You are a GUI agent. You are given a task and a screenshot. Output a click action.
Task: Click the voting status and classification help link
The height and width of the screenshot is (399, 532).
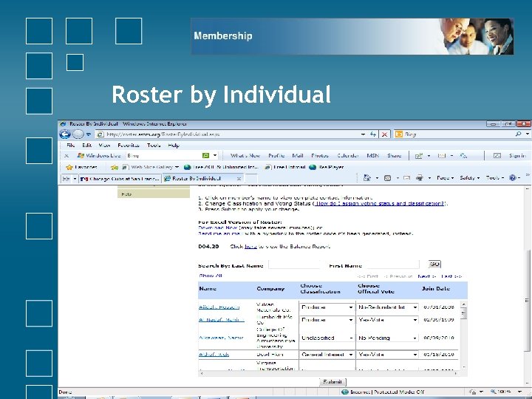(380, 204)
